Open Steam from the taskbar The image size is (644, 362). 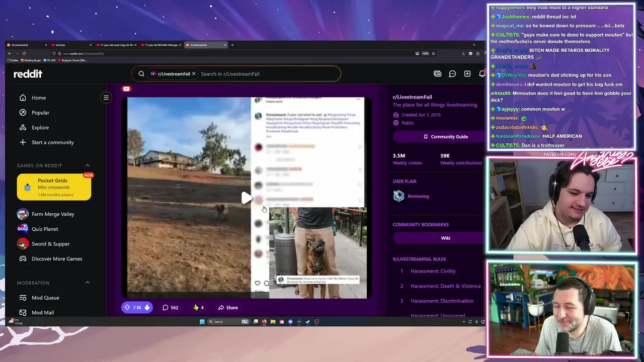(307, 322)
